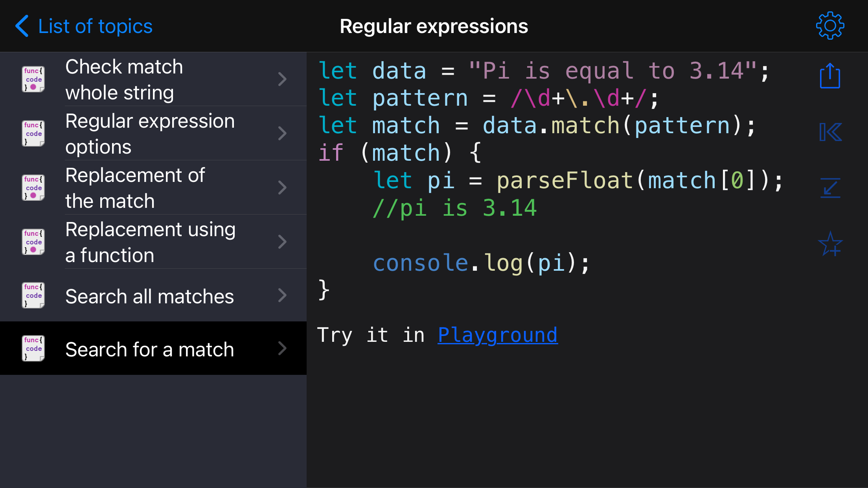
Task: Tap the back chevron in the navigation bar
Action: (22, 26)
